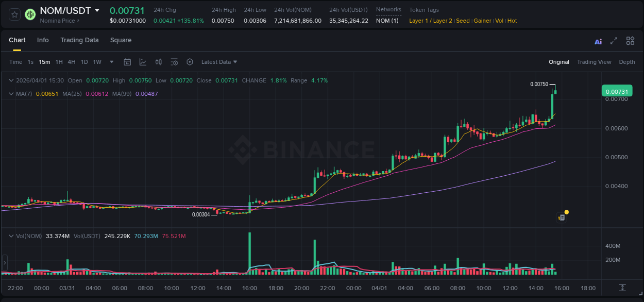
Task: Collapse the volume indicator panel chevron
Action: pyautogui.click(x=11, y=236)
